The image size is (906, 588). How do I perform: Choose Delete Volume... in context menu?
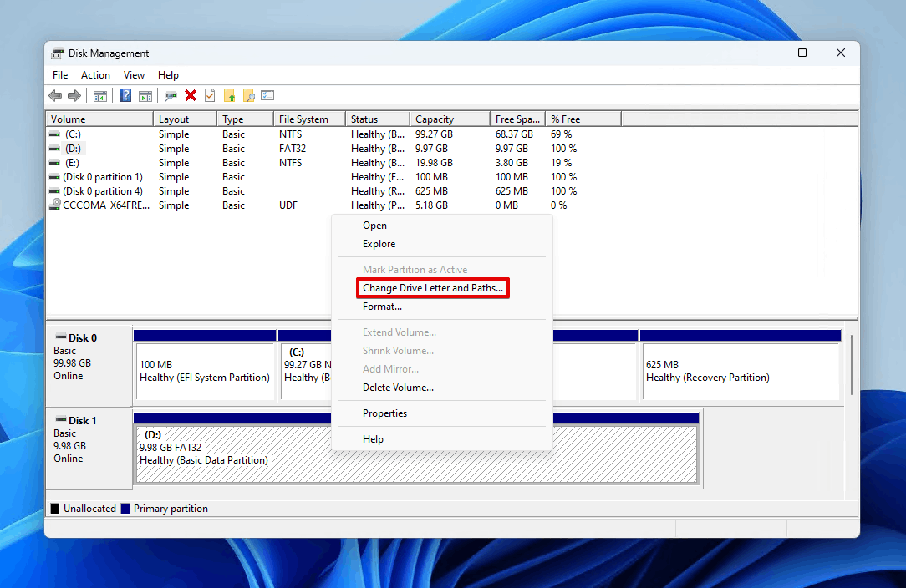click(x=398, y=388)
